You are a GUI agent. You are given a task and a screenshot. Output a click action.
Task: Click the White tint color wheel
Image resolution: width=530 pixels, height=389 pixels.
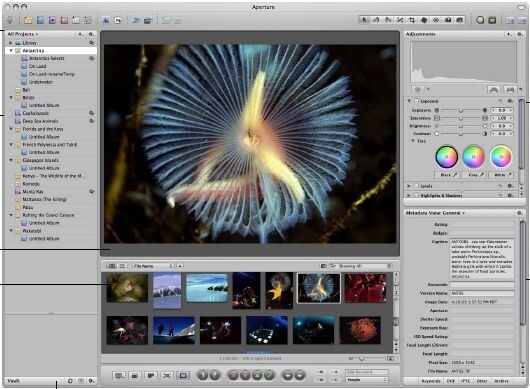(501, 157)
